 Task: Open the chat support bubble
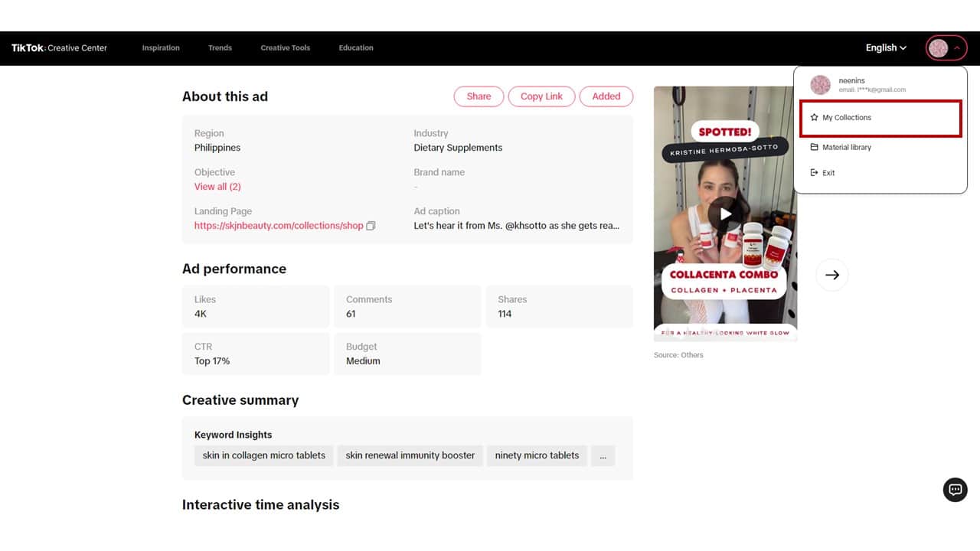tap(955, 490)
